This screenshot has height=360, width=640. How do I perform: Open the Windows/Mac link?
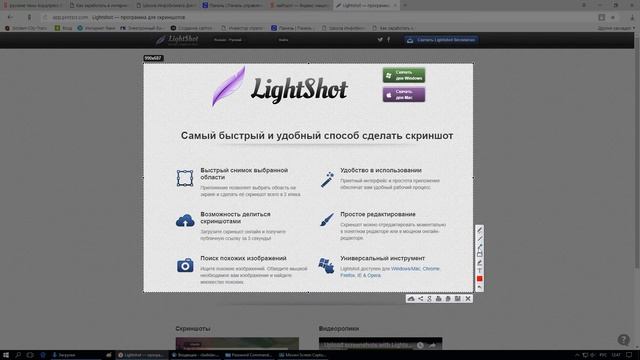pos(405,269)
